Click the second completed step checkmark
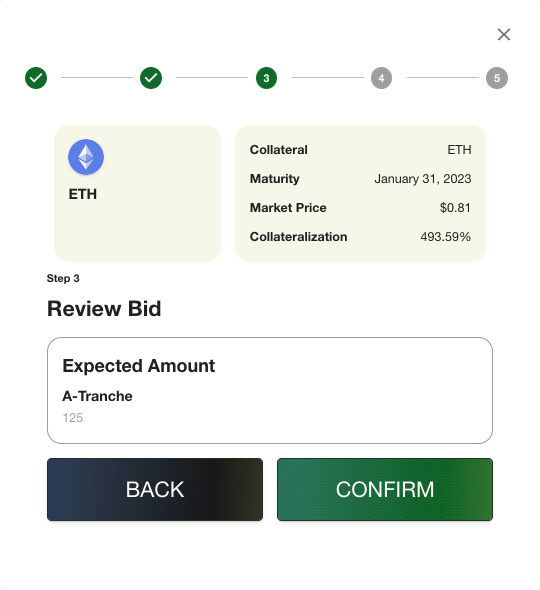Screen dimensions: 540x590 pyautogui.click(x=151, y=78)
